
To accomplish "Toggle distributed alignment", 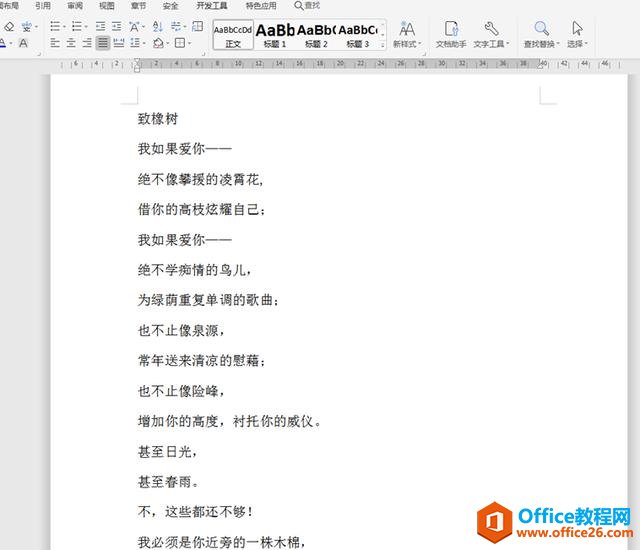I will coord(119,43).
